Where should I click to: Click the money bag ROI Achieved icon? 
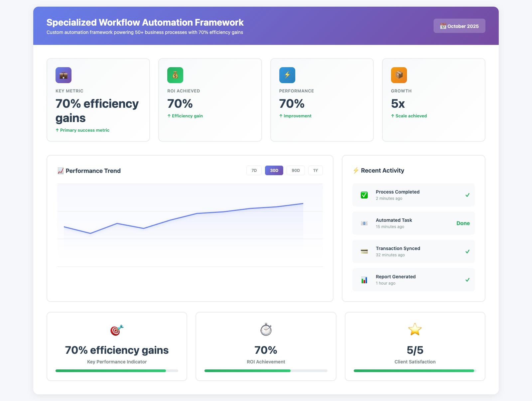tap(175, 75)
